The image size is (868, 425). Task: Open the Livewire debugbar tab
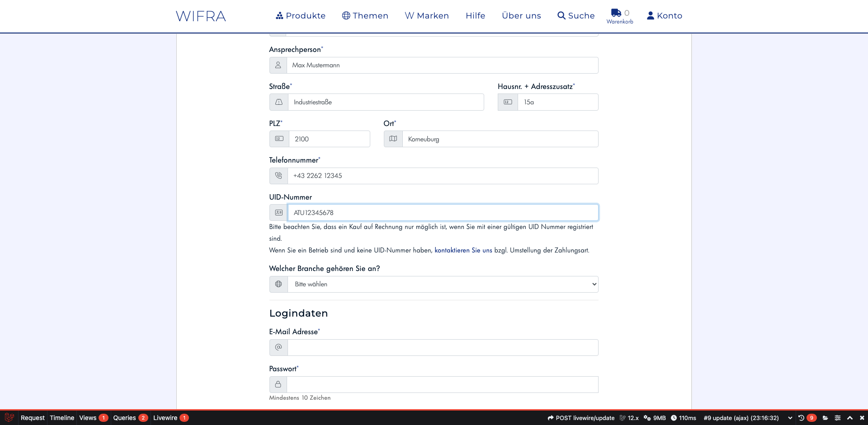pos(170,418)
